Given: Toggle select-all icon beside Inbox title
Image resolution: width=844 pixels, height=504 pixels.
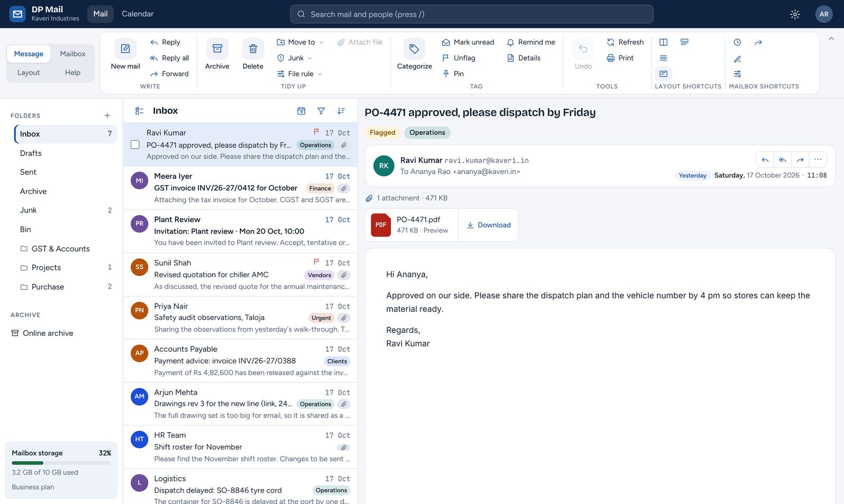Looking at the screenshot, I should click(x=139, y=111).
